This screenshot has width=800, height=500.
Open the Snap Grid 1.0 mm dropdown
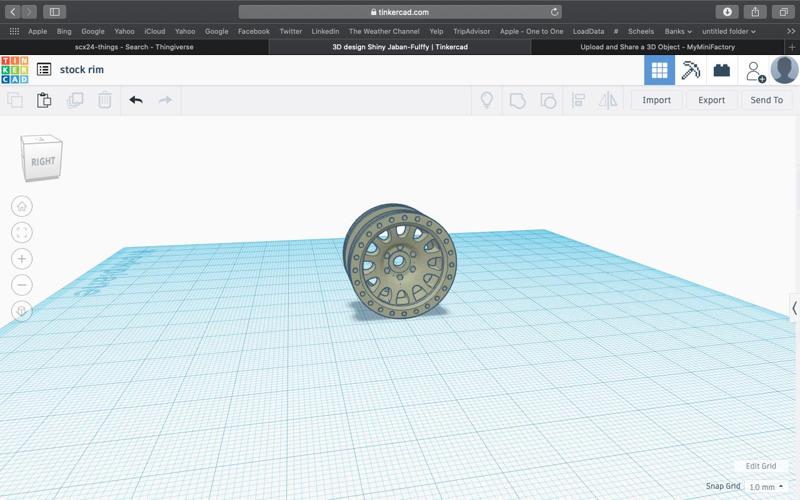point(766,487)
